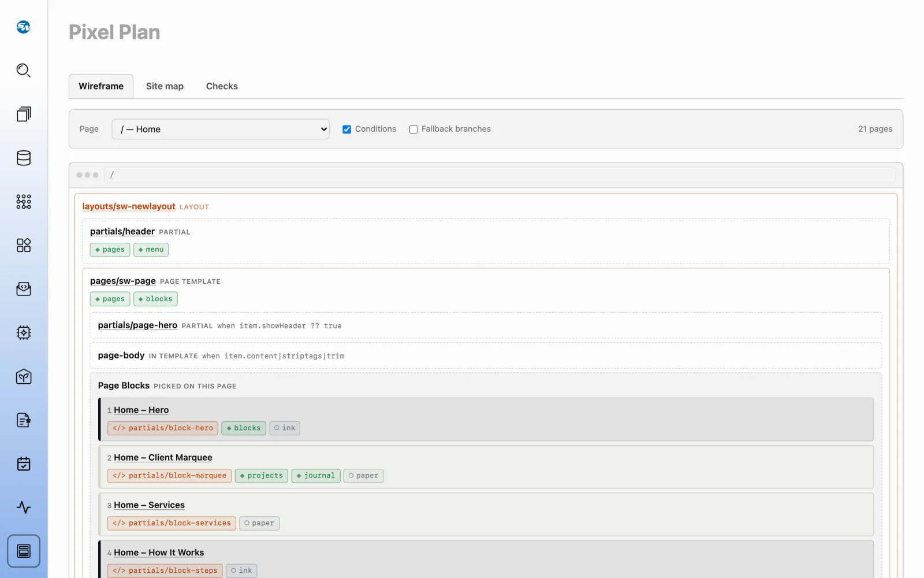Click the partials/block-steps code tag
Image resolution: width=924 pixels, height=578 pixels.
pos(165,570)
